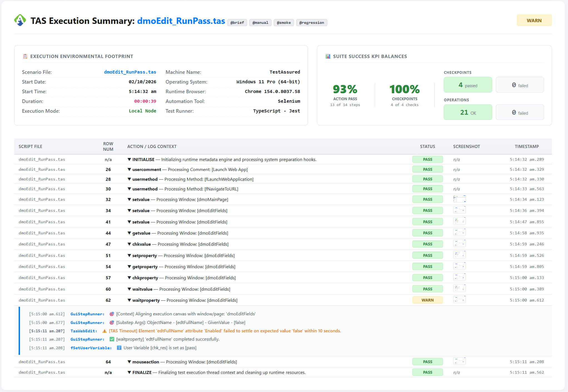Expand the INITIALISE row details
Image resolution: width=568 pixels, height=392 pixels.
click(129, 159)
